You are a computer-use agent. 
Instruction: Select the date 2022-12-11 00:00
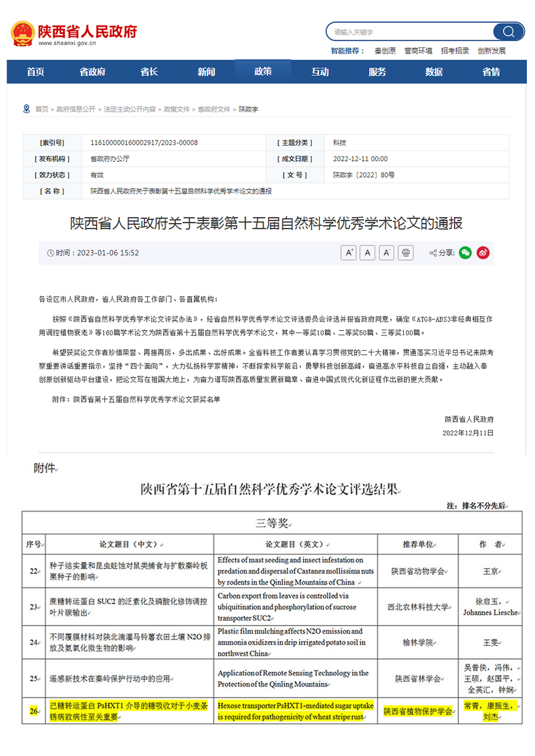[360, 158]
